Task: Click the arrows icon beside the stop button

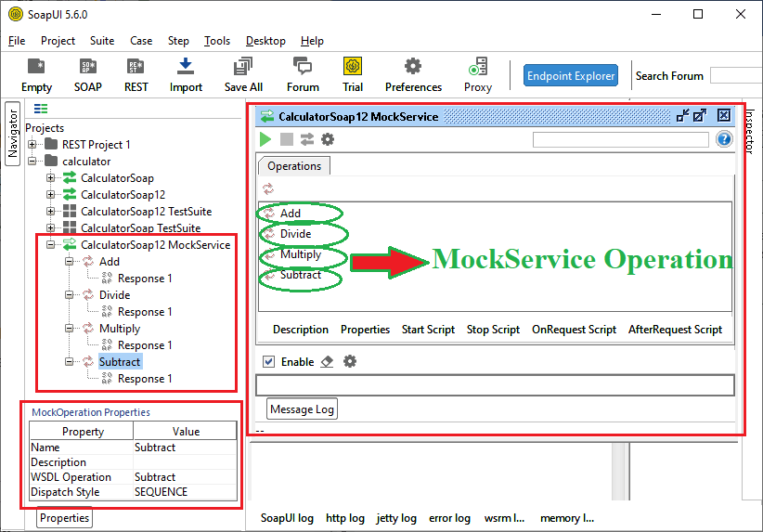Action: (307, 139)
